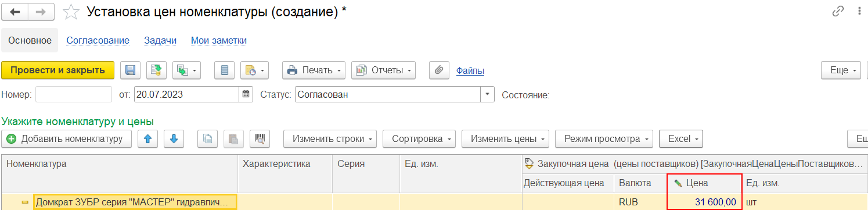This screenshot has height=210, width=868.
Task: Open the Отчеты reports menu
Action: click(x=383, y=70)
